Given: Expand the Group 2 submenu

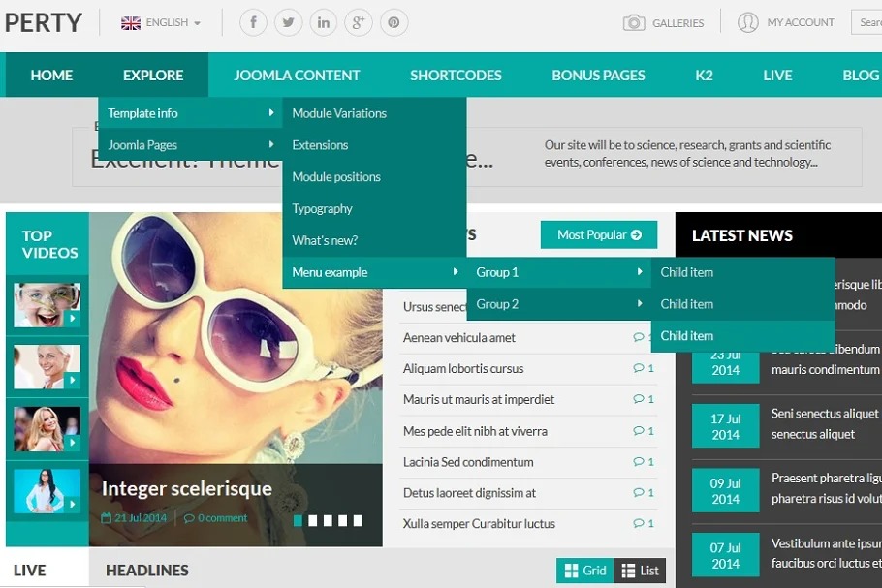Looking at the screenshot, I should pyautogui.click(x=558, y=304).
